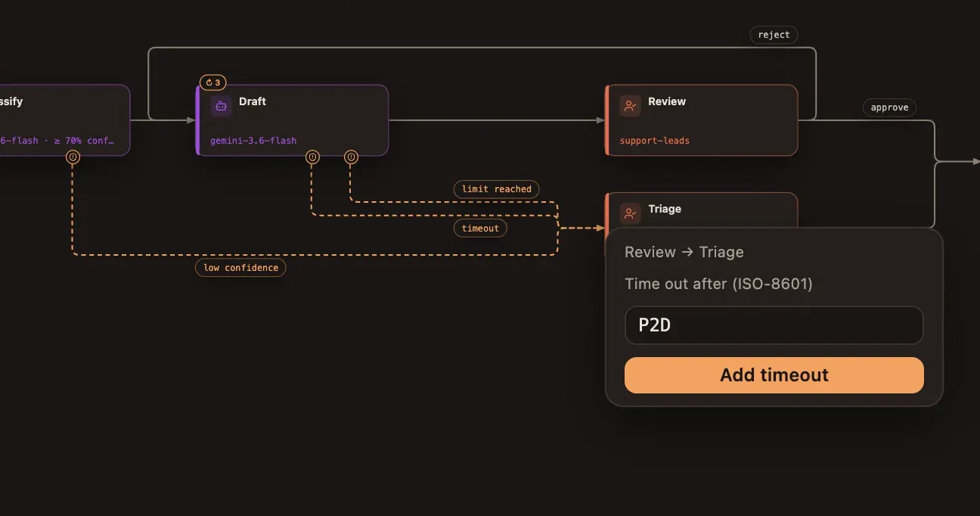Select the 'reject' edge label
The width and height of the screenshot is (980, 516).
pos(774,35)
